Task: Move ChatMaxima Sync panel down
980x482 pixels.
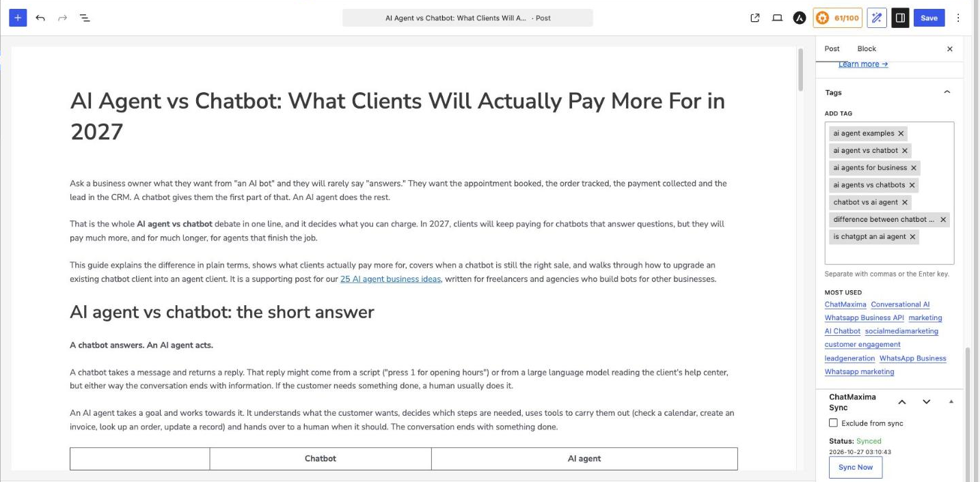Action: click(x=926, y=402)
